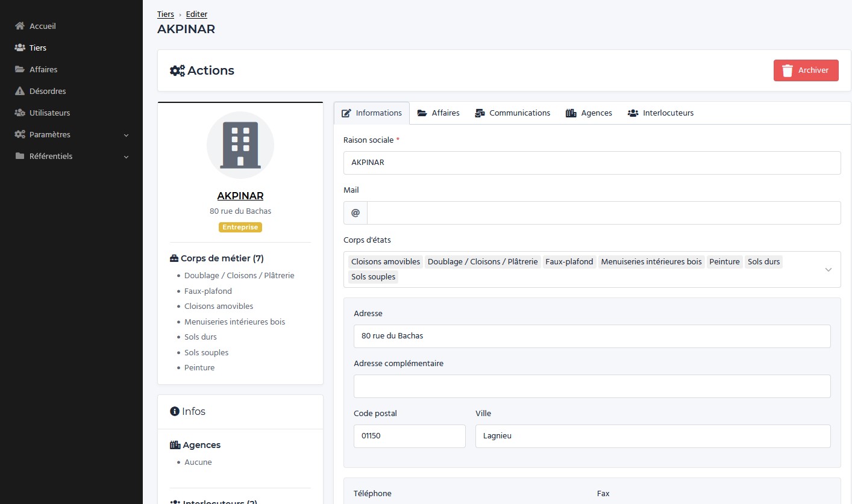Click Sols durs in Corps de métier list
852x504 pixels.
[x=201, y=337]
